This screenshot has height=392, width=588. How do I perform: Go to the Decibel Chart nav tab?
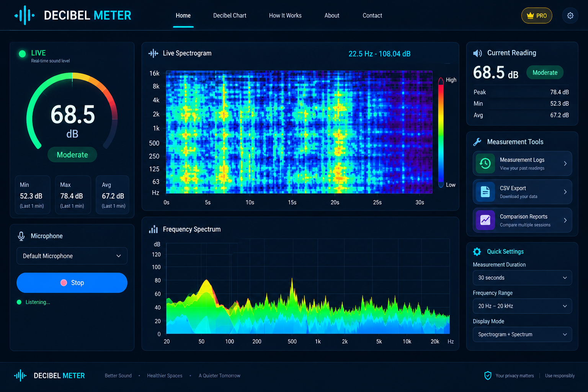tap(230, 16)
